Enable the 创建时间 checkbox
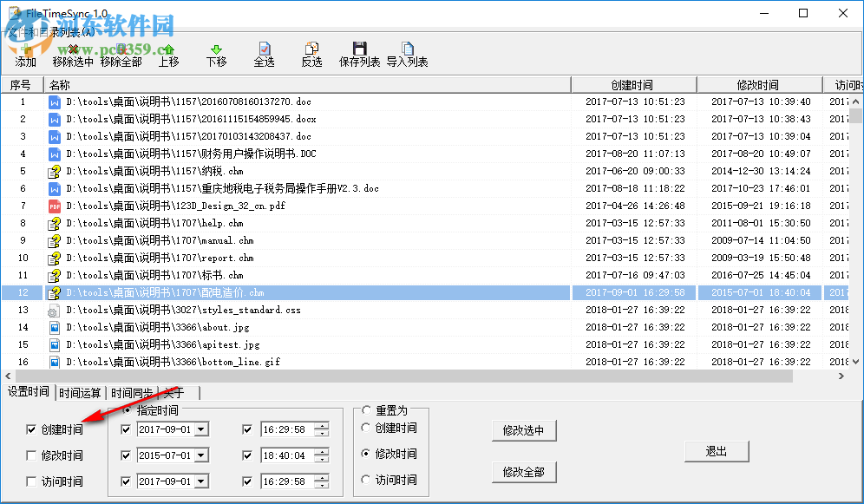Image resolution: width=864 pixels, height=504 pixels. tap(31, 431)
